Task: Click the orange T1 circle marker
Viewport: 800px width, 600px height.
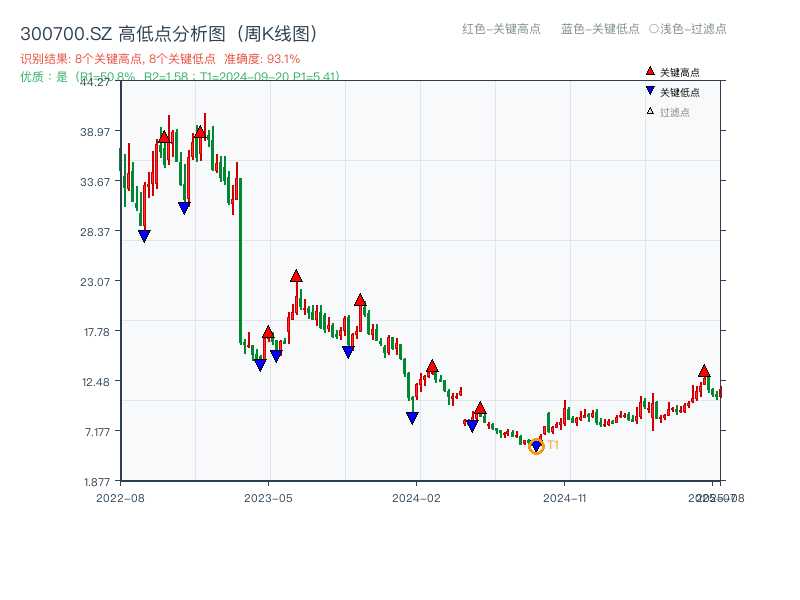Action: click(536, 446)
